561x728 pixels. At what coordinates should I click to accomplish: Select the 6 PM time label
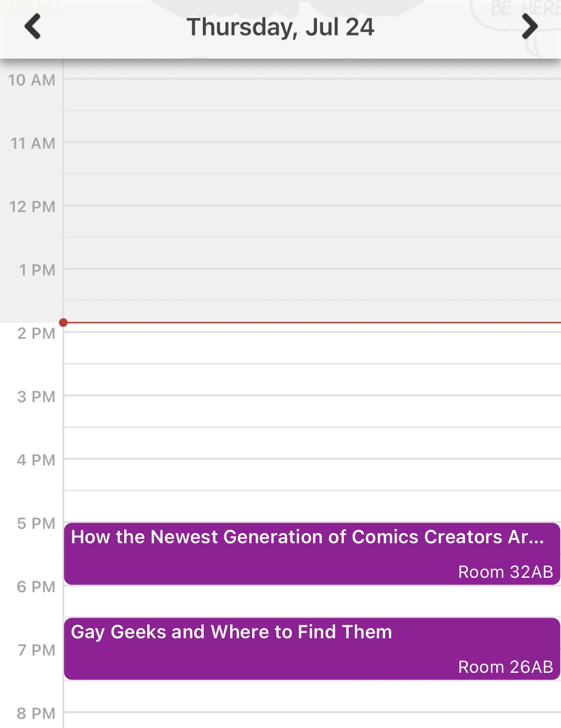(36, 586)
